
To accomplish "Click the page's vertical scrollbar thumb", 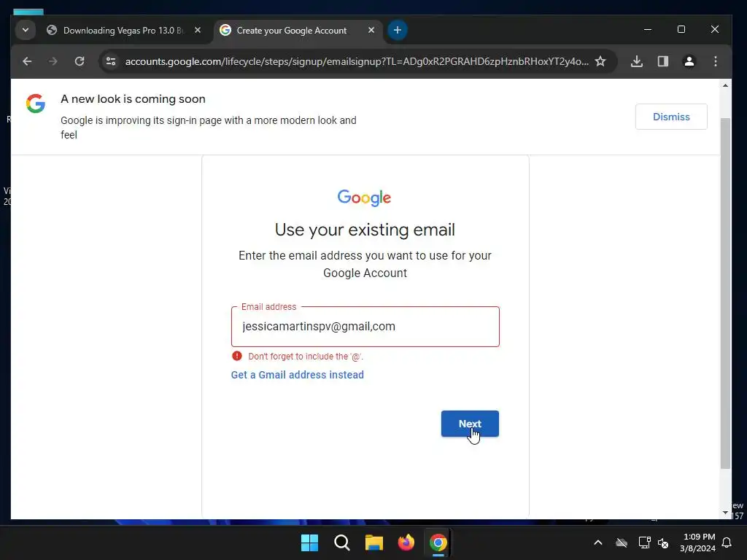I will (725, 293).
